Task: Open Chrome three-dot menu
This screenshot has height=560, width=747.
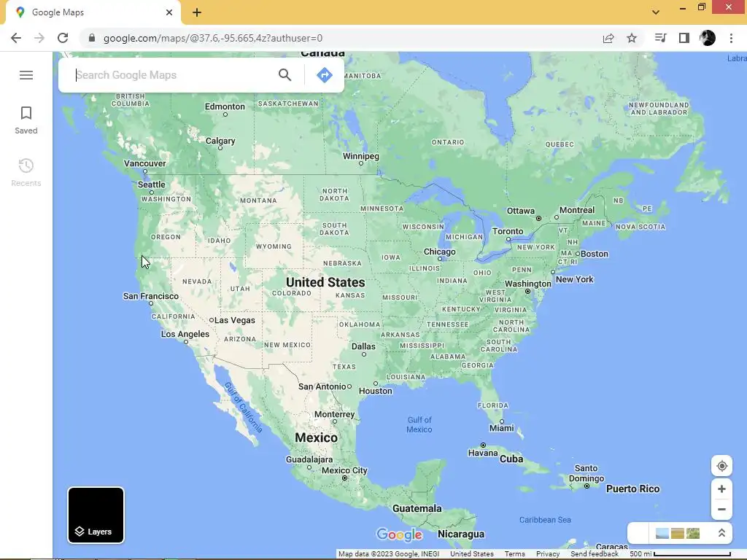Action: 731,38
